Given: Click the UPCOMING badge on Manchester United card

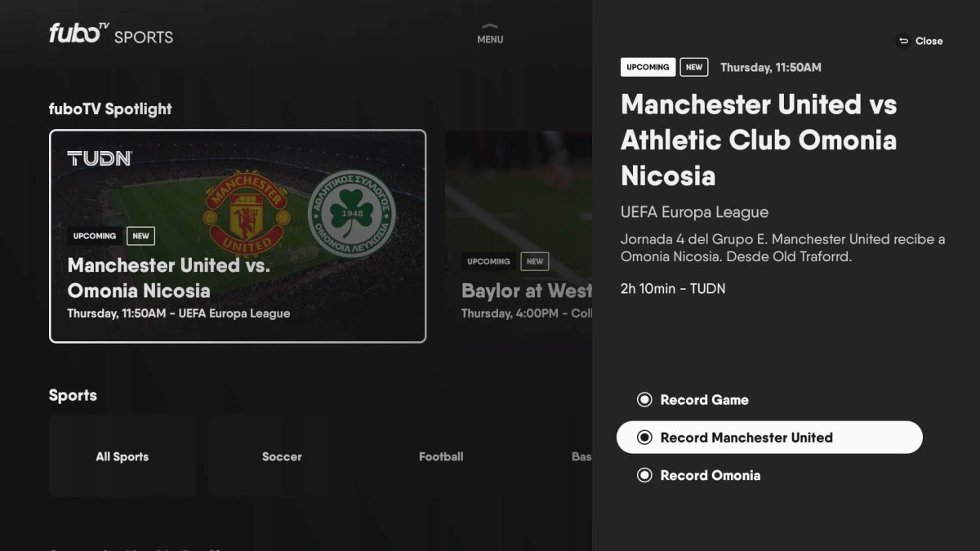Looking at the screenshot, I should click(x=95, y=236).
